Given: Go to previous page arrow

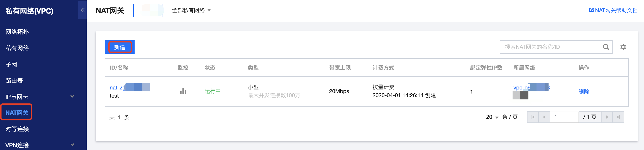Looking at the screenshot, I should tap(544, 117).
